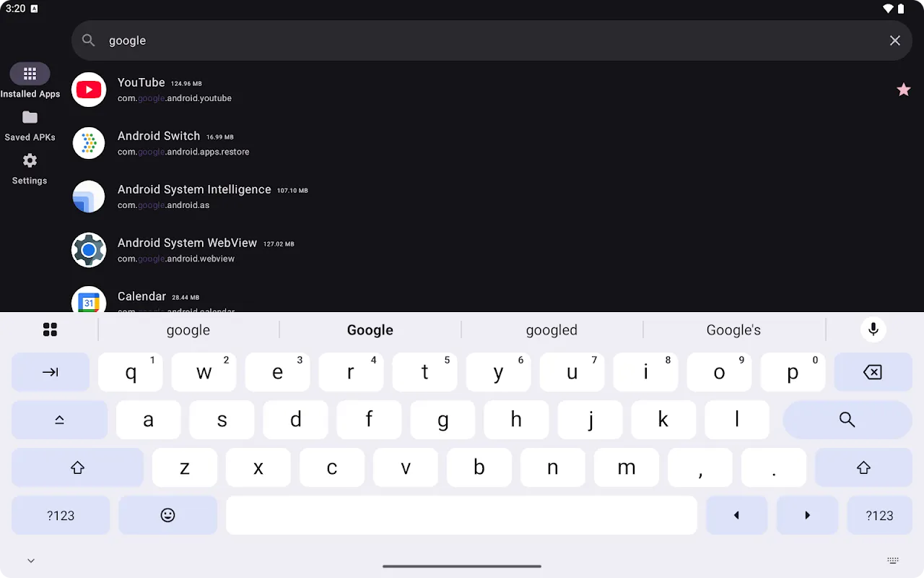Clear the search field with the X
Screen dimensions: 924x578
pyautogui.click(x=894, y=40)
